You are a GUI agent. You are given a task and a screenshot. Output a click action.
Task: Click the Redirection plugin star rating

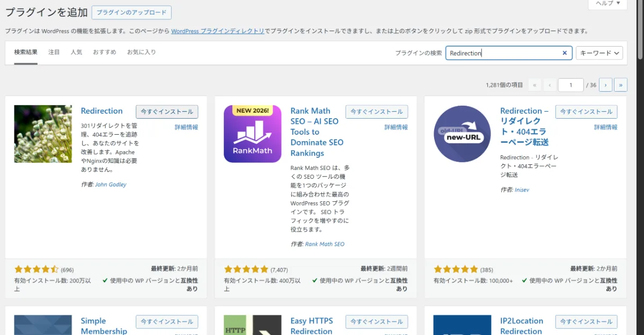pyautogui.click(x=36, y=269)
